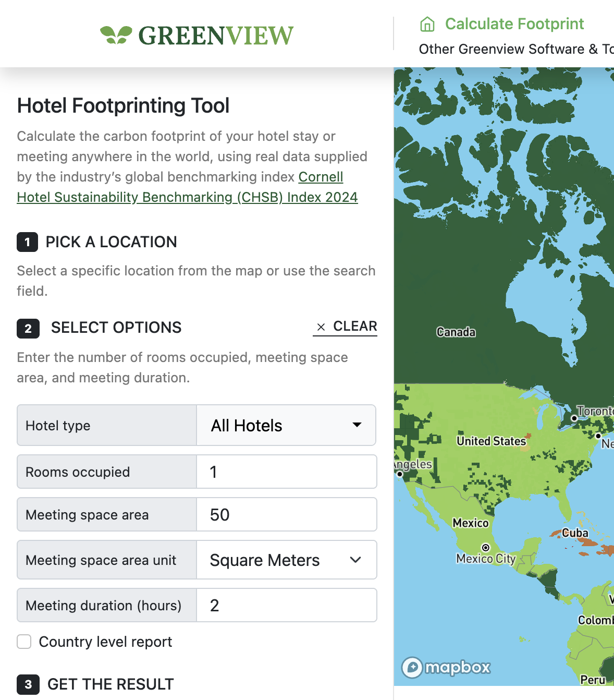Focus the Meeting space area field
Image resolution: width=614 pixels, height=700 pixels.
(x=286, y=515)
